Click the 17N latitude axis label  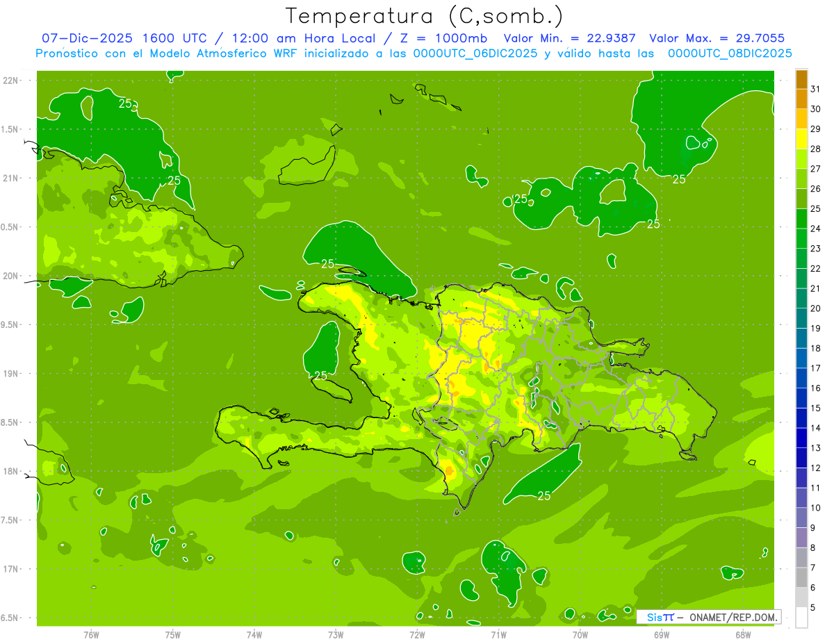click(11, 569)
